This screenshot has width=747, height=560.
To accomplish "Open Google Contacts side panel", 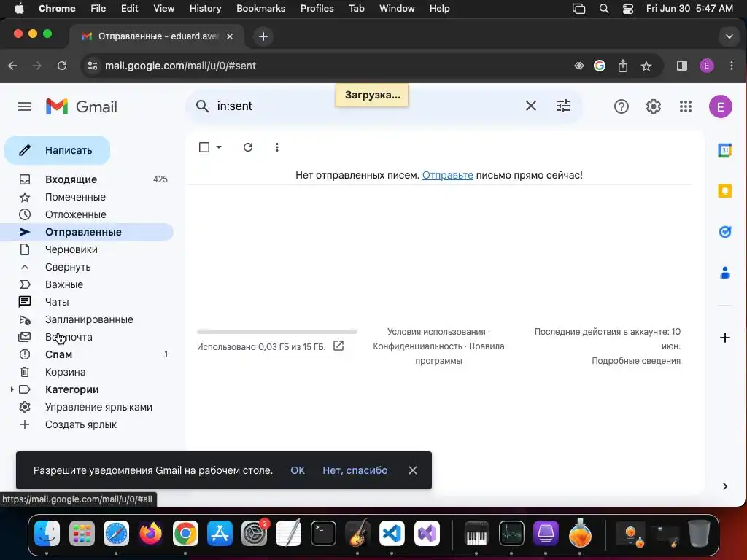I will [724, 273].
